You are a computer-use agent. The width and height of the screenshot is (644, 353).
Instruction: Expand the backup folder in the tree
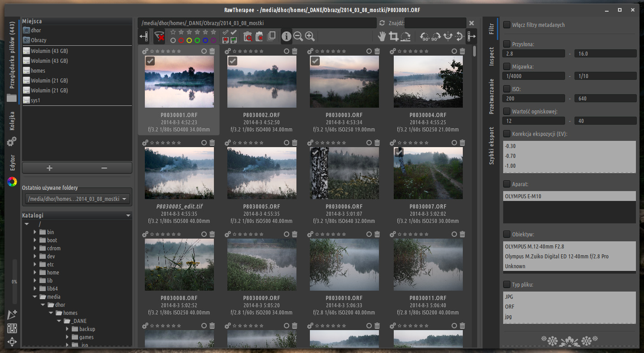(x=67, y=329)
